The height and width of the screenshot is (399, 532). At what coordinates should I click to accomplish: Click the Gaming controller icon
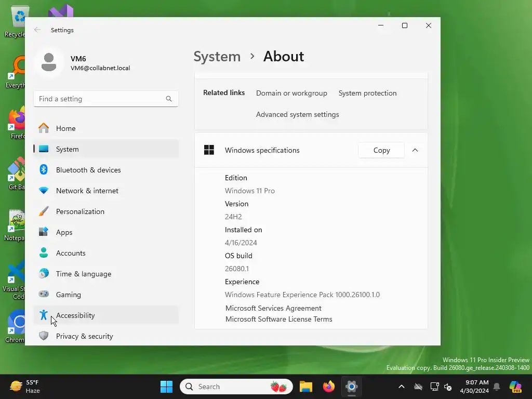pyautogui.click(x=44, y=294)
